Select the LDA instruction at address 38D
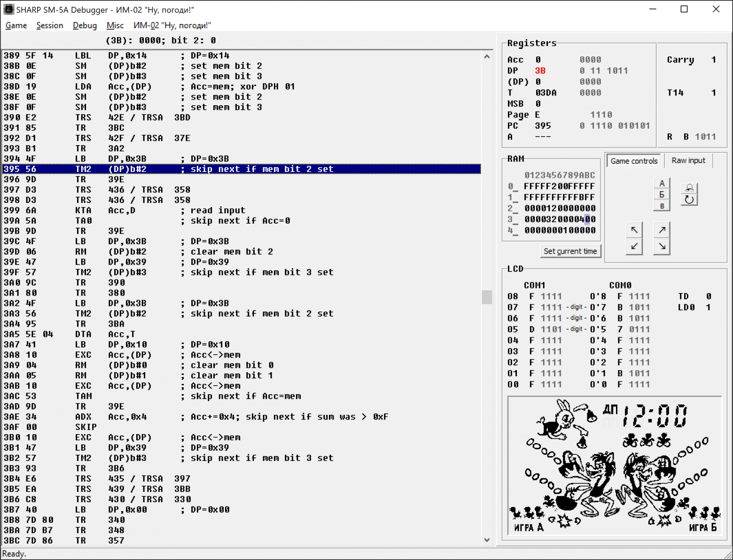Viewport: 733px width, 560px height. (x=242, y=86)
